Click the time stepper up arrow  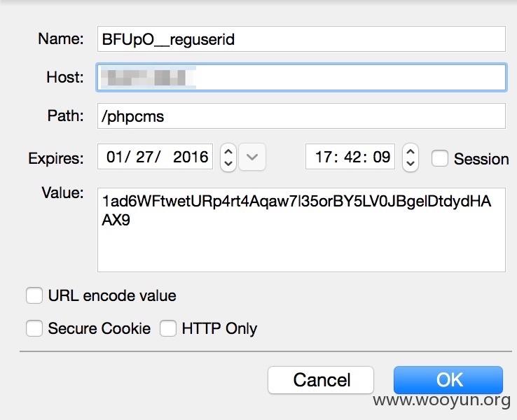pyautogui.click(x=411, y=151)
